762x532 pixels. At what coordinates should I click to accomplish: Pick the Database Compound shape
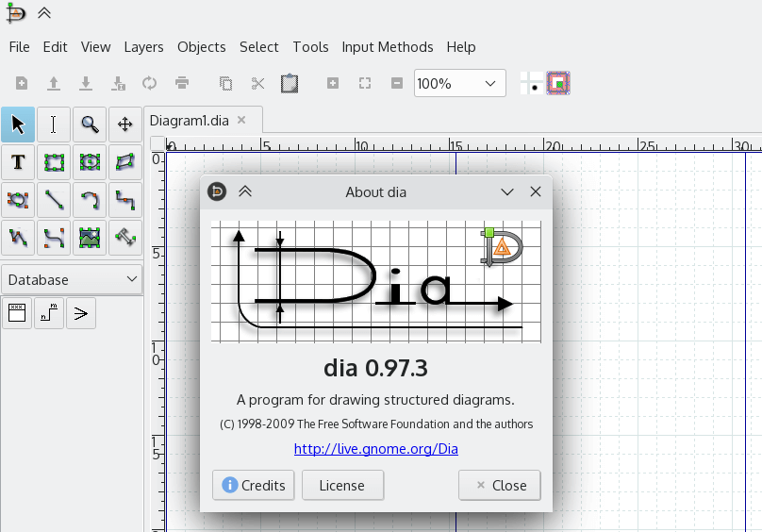pyautogui.click(x=81, y=313)
